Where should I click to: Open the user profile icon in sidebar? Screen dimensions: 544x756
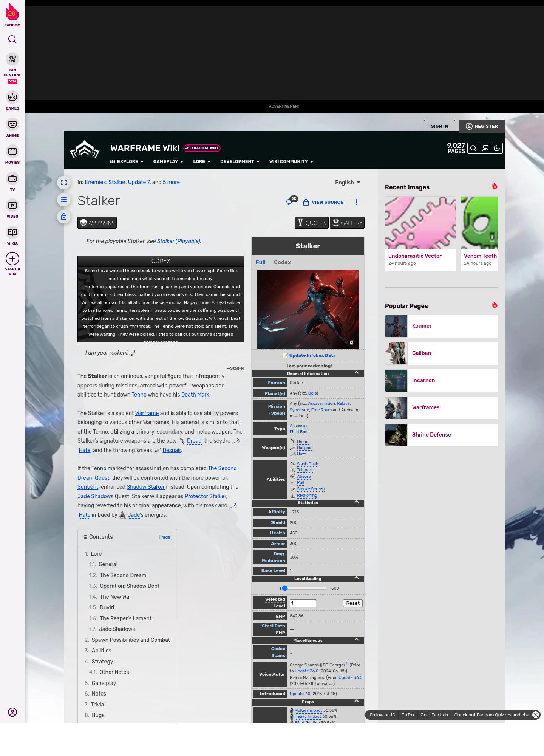coord(12,712)
